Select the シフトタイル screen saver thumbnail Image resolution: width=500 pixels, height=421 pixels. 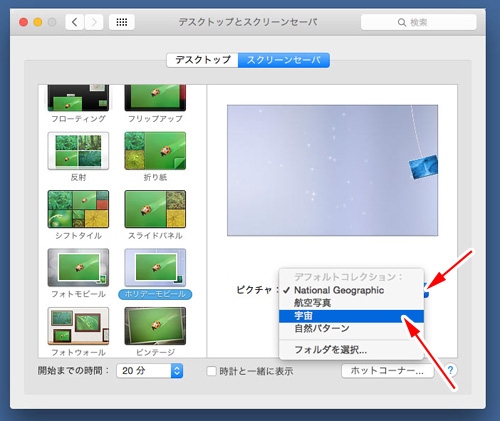[x=78, y=209]
